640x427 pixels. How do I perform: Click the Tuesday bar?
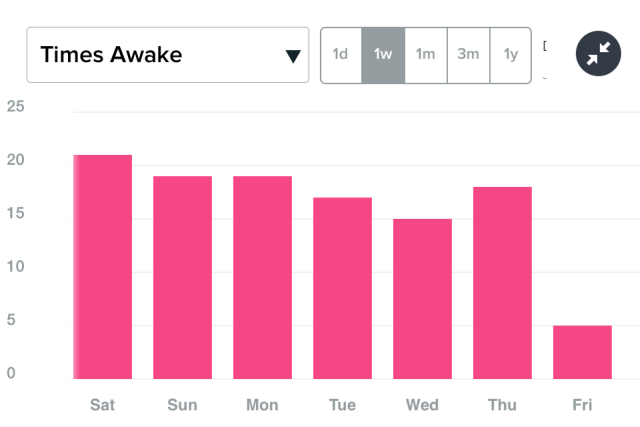342,288
